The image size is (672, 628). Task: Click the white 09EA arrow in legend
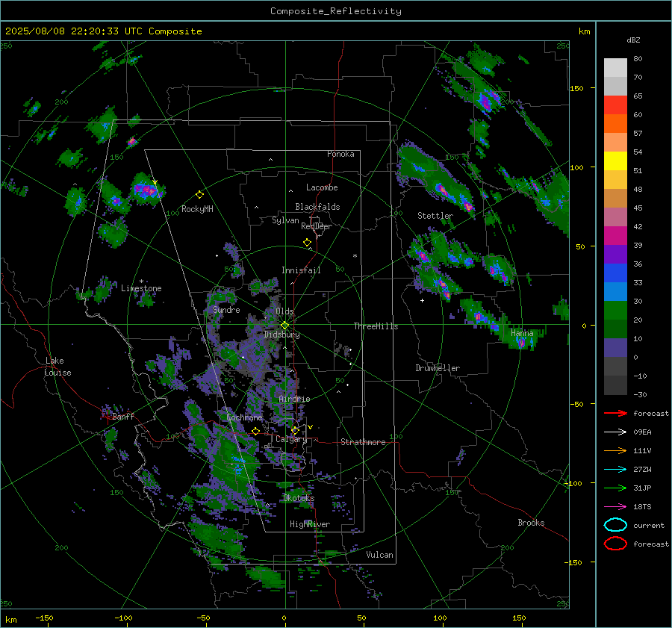(615, 432)
